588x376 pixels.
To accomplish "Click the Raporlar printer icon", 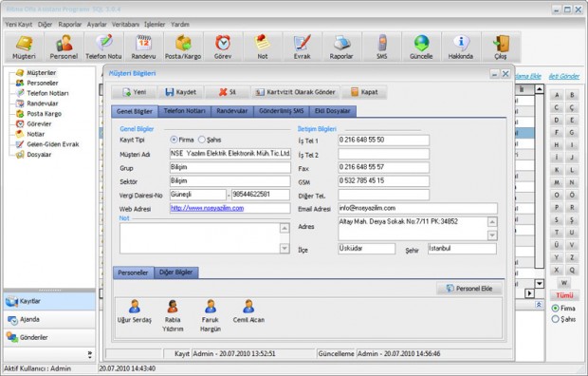I will 341,47.
